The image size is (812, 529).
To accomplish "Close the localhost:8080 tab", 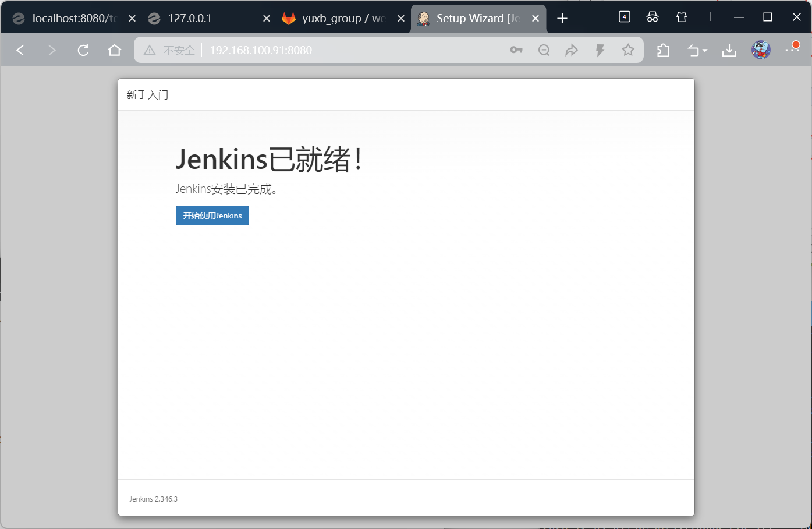I will (x=132, y=19).
